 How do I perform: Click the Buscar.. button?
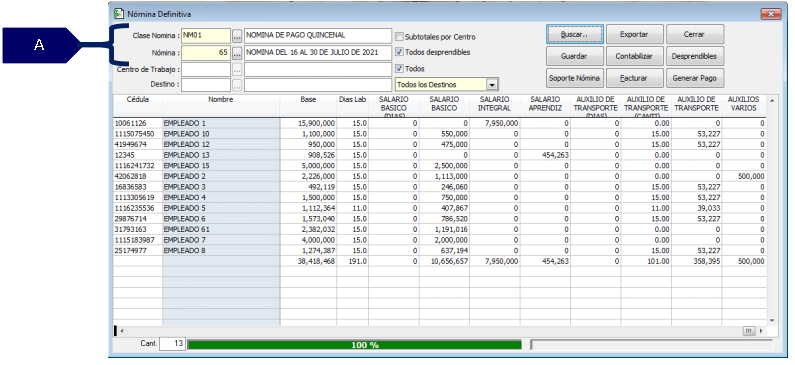[x=575, y=34]
